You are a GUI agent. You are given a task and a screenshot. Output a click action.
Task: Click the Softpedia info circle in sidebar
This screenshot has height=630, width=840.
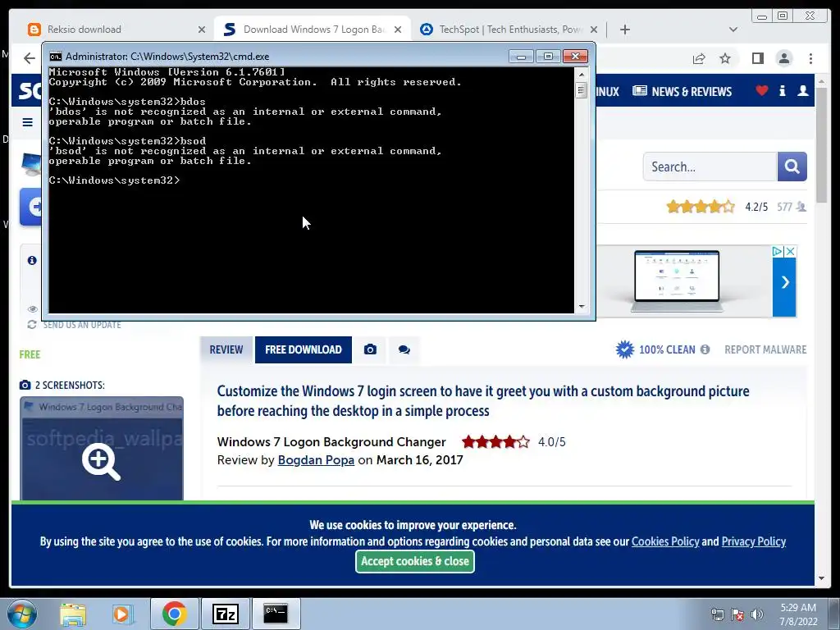(x=32, y=260)
